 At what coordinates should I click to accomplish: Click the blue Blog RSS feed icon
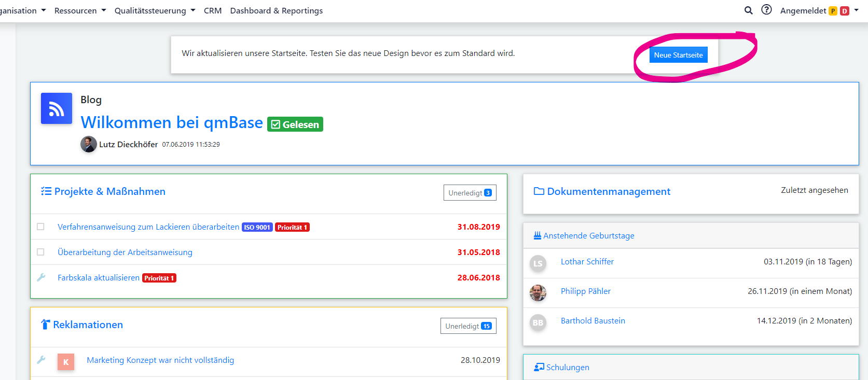[57, 108]
